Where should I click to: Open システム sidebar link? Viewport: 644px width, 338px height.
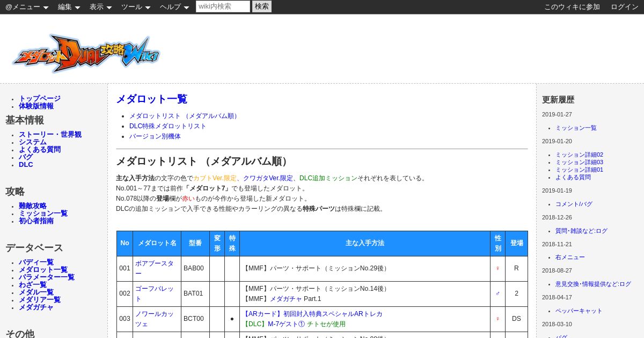point(33,142)
